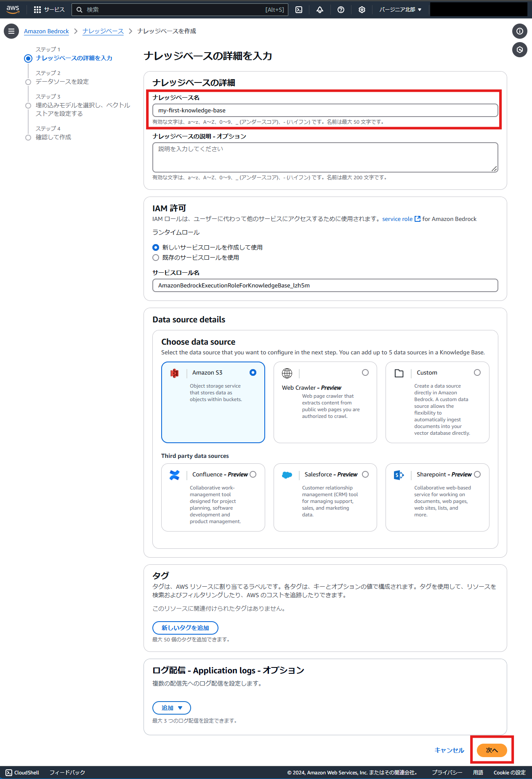Click the Custom folder icon
The height and width of the screenshot is (779, 532).
pos(399,373)
